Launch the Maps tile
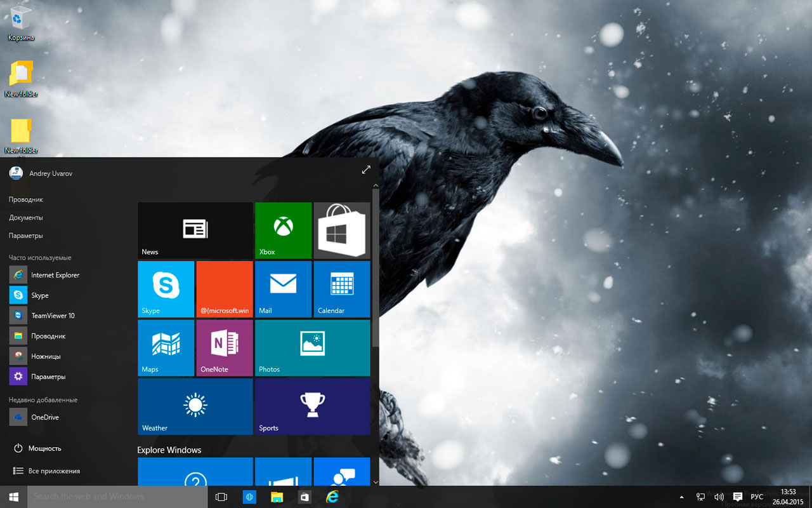Screen dimensions: 812x508 (x=166, y=348)
